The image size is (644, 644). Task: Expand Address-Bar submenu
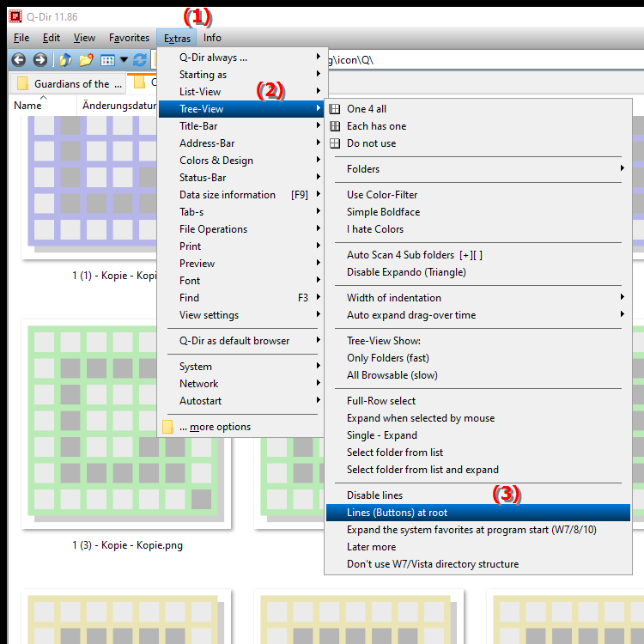pyautogui.click(x=241, y=143)
